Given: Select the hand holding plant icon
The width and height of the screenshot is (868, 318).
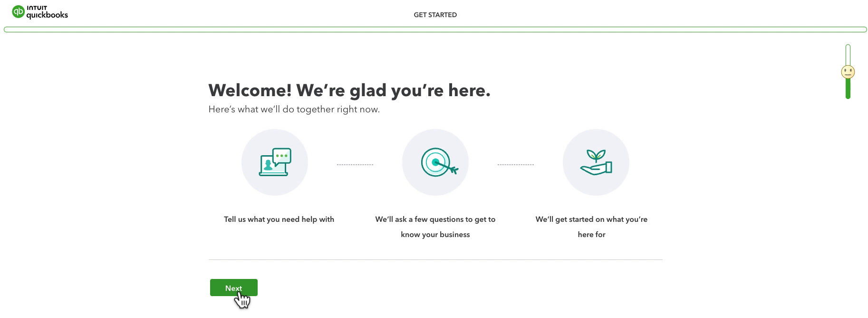Looking at the screenshot, I should click(596, 162).
